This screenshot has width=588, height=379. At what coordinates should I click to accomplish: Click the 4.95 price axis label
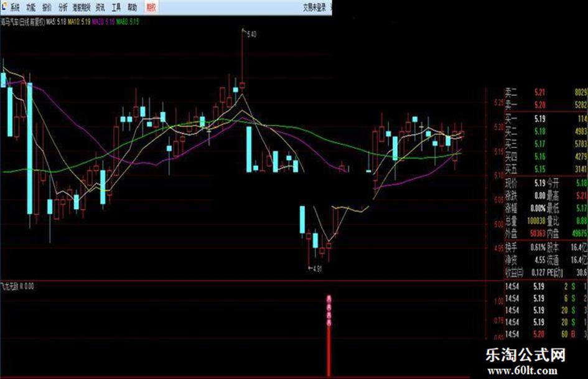[x=499, y=249]
